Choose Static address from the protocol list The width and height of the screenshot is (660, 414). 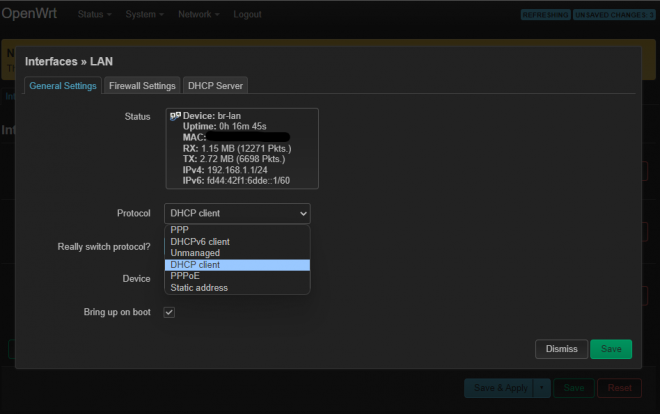pos(199,288)
